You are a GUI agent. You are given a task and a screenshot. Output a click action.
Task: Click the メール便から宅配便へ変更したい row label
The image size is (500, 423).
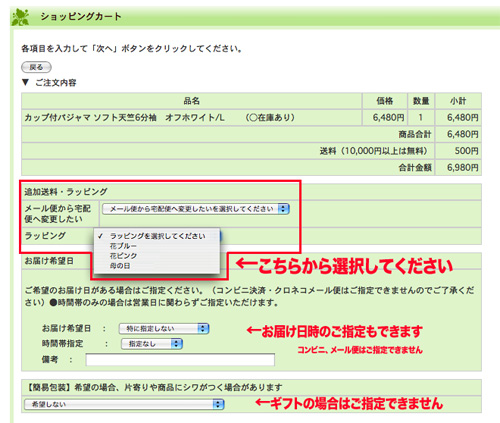pyautogui.click(x=57, y=214)
